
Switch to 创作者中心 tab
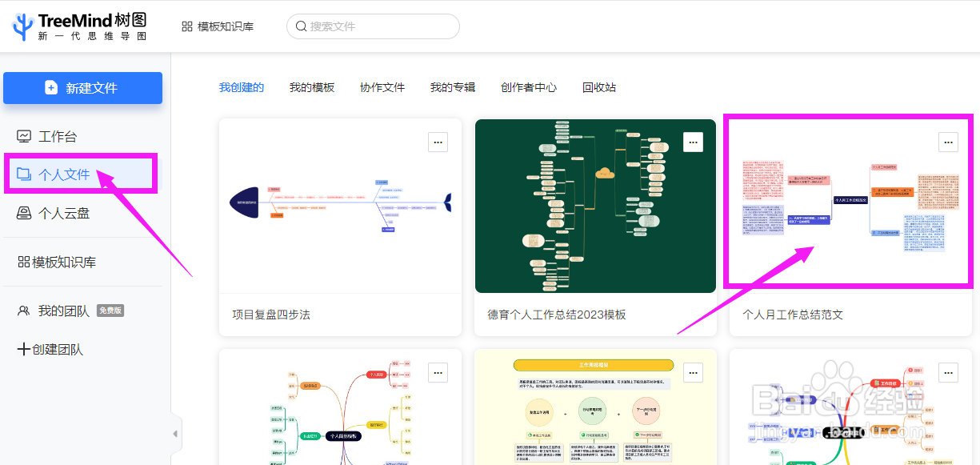529,87
